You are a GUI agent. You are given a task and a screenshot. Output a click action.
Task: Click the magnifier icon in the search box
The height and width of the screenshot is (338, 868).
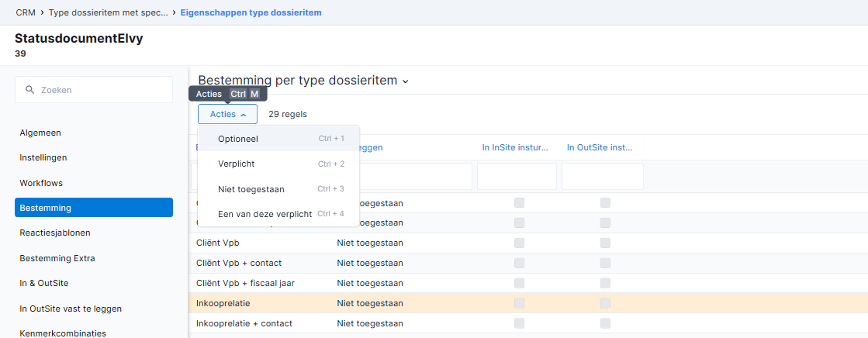(x=30, y=90)
